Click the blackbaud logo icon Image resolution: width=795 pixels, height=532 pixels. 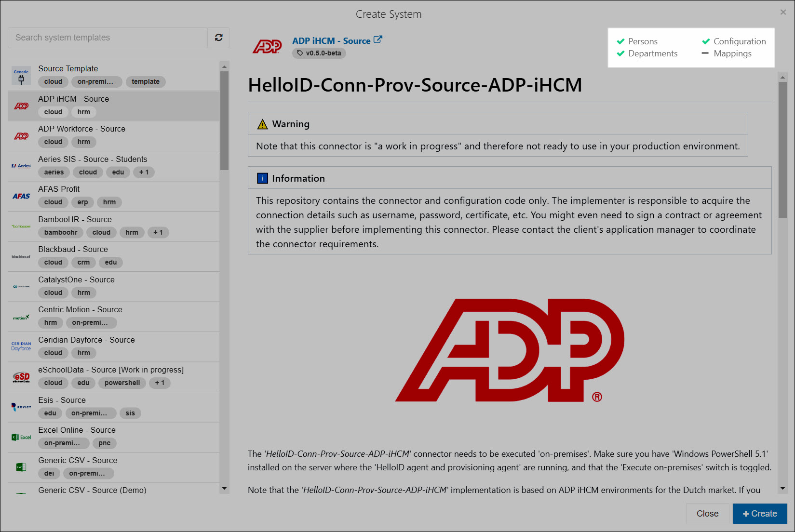click(x=21, y=257)
